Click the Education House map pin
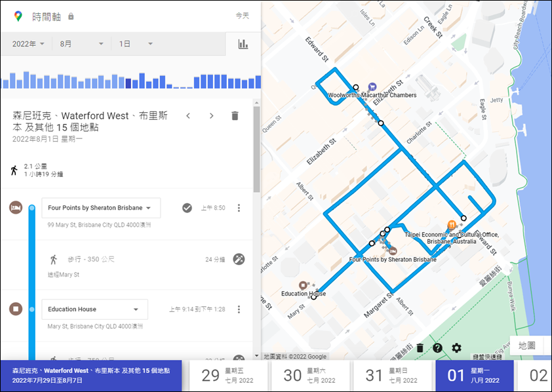552x392 pixels. click(x=303, y=285)
